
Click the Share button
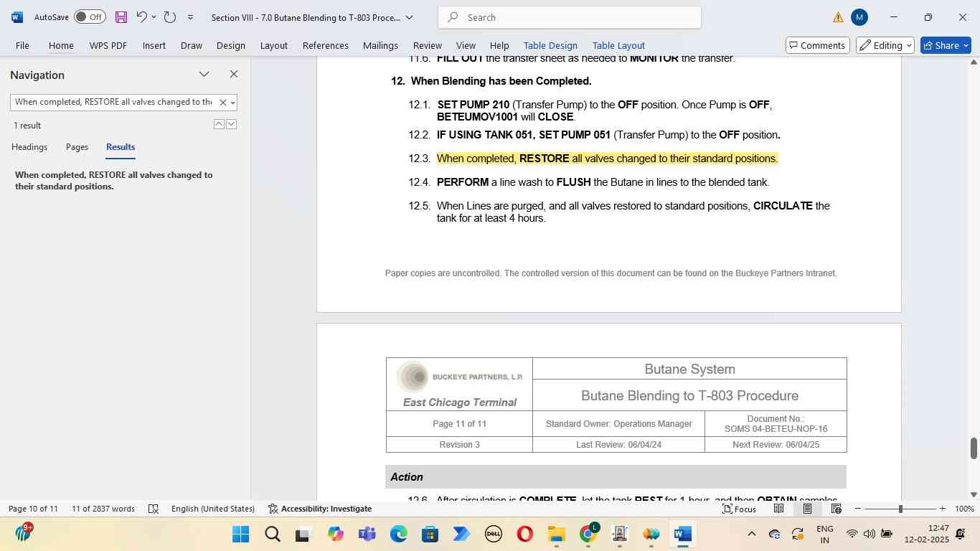946,45
